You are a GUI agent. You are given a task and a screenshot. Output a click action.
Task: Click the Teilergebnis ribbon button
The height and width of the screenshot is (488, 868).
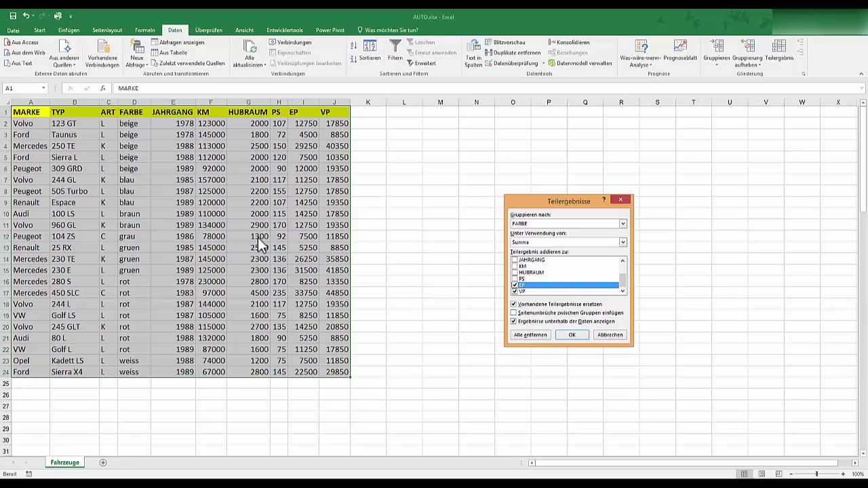click(779, 52)
